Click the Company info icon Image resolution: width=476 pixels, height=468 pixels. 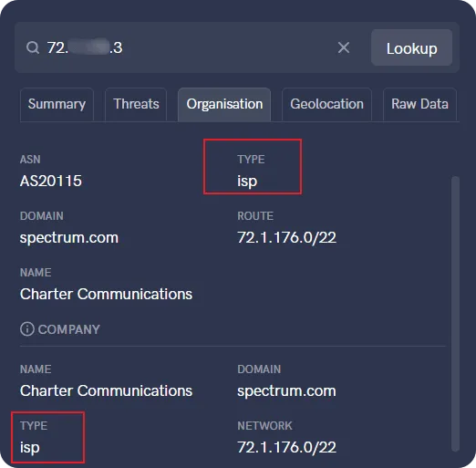point(27,329)
